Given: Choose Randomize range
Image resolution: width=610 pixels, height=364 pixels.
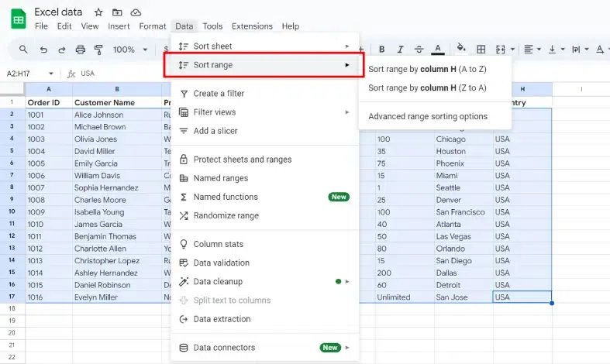Looking at the screenshot, I should pos(264,215).
